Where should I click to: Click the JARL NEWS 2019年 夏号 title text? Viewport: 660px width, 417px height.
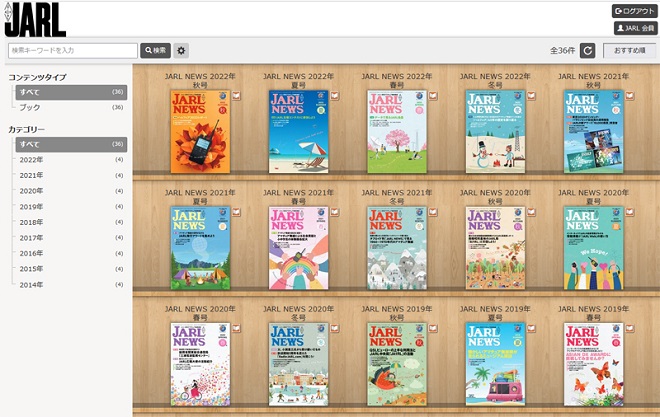(x=495, y=313)
